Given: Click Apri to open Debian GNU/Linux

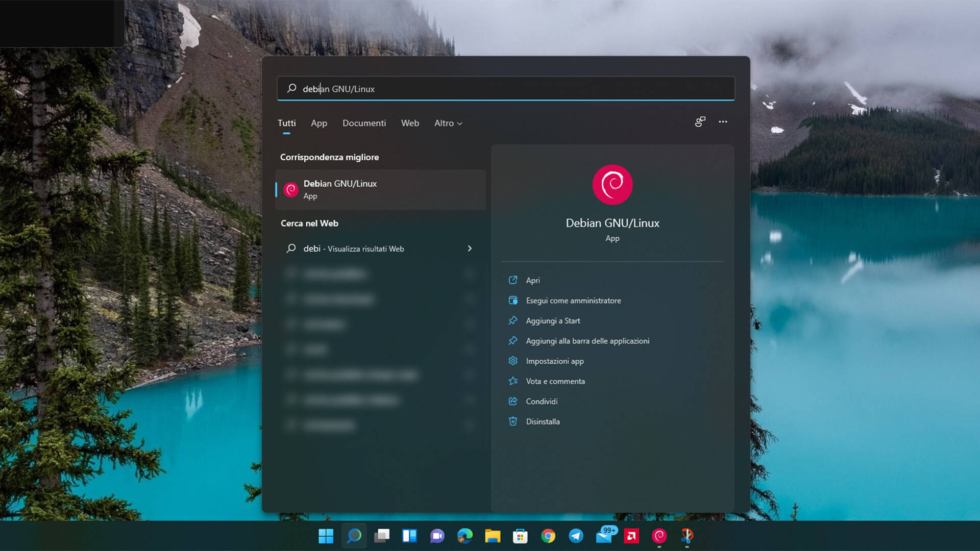Looking at the screenshot, I should coord(532,280).
